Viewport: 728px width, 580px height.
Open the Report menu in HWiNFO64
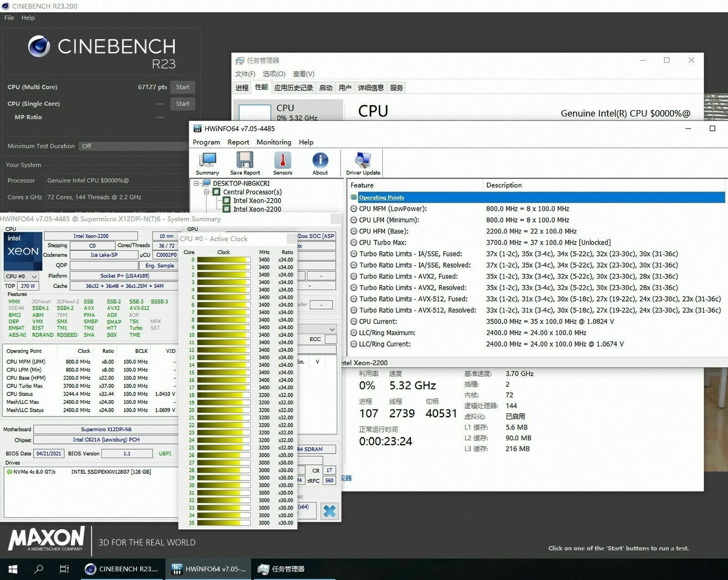click(238, 142)
